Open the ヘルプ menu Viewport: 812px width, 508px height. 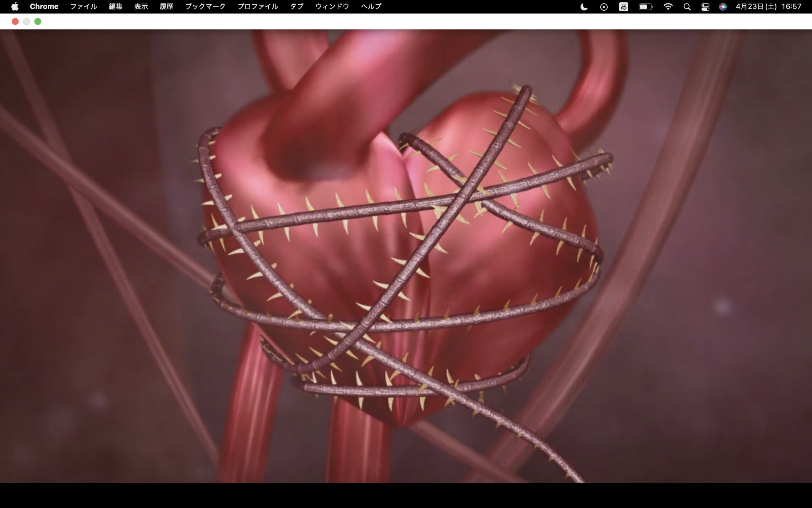[371, 6]
